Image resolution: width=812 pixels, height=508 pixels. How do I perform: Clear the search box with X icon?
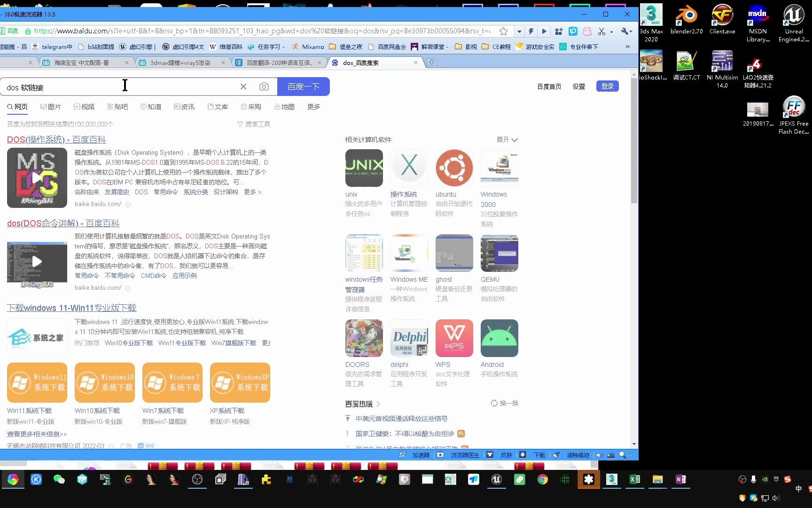pos(243,87)
